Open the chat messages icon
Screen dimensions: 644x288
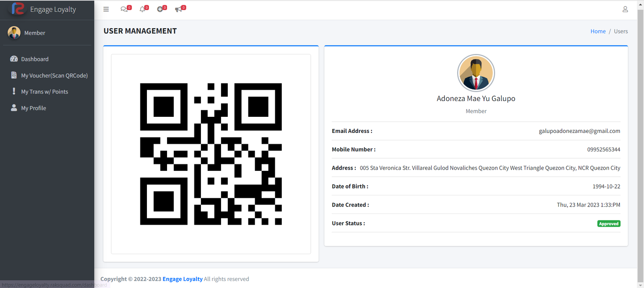(x=124, y=9)
